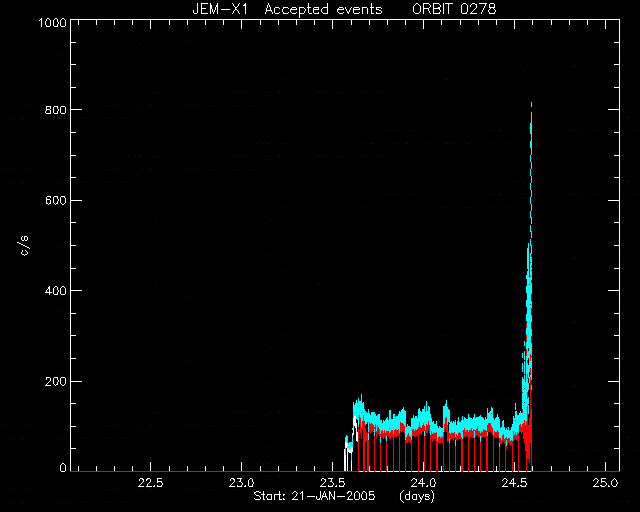Click the c/s y-axis unit label
The width and height of the screenshot is (640, 512).
[x=24, y=246]
